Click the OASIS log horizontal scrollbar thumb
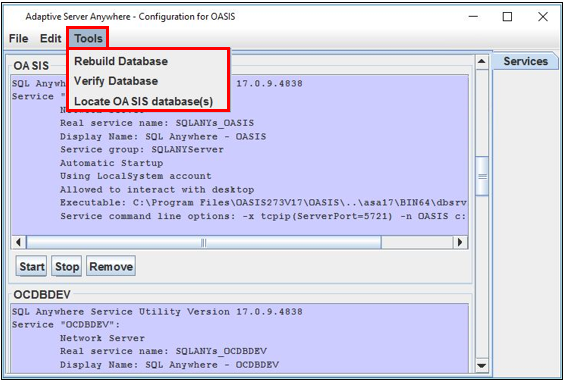 (x=204, y=242)
